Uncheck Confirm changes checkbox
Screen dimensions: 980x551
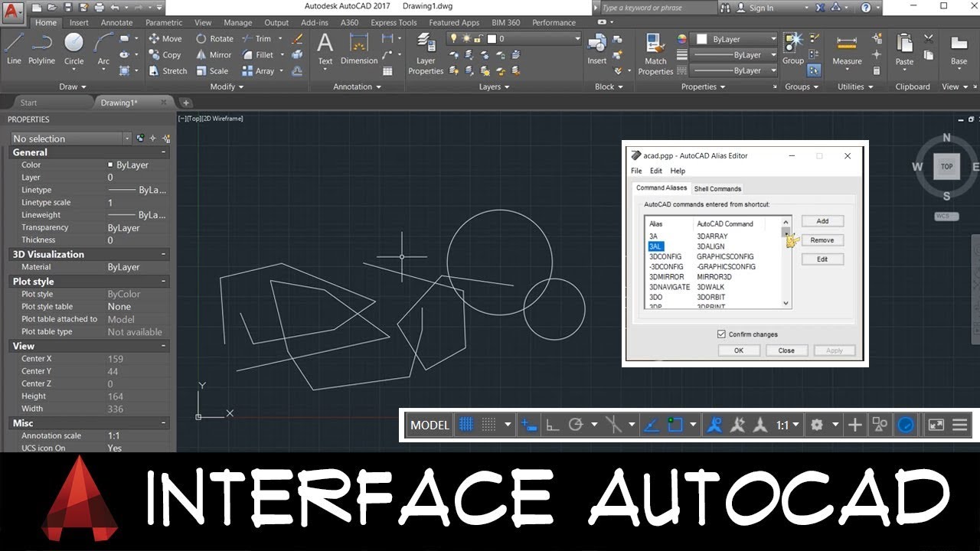point(721,334)
